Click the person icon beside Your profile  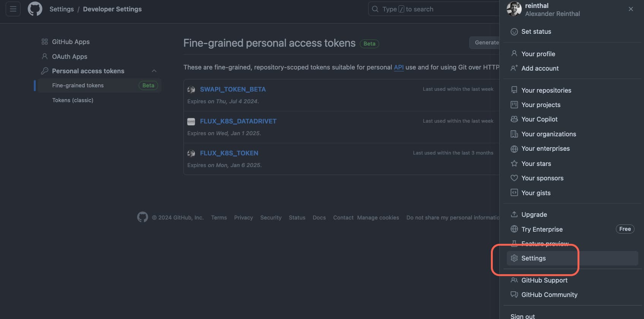[x=514, y=54]
